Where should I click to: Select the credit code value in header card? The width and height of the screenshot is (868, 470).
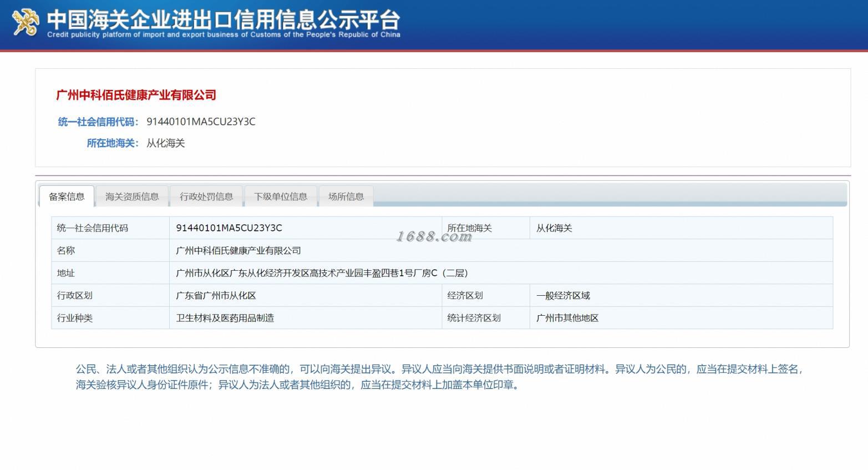point(201,122)
